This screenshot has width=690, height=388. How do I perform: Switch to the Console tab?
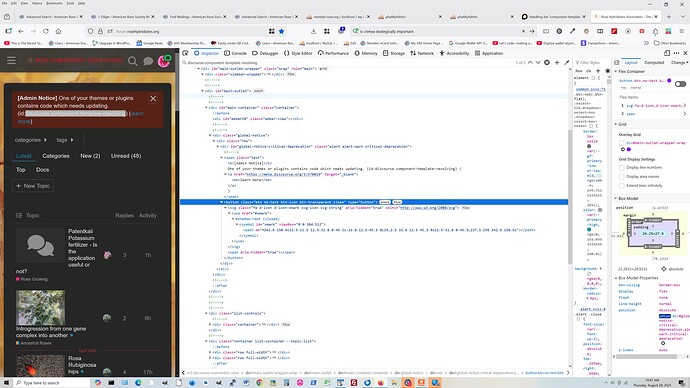tap(235, 53)
